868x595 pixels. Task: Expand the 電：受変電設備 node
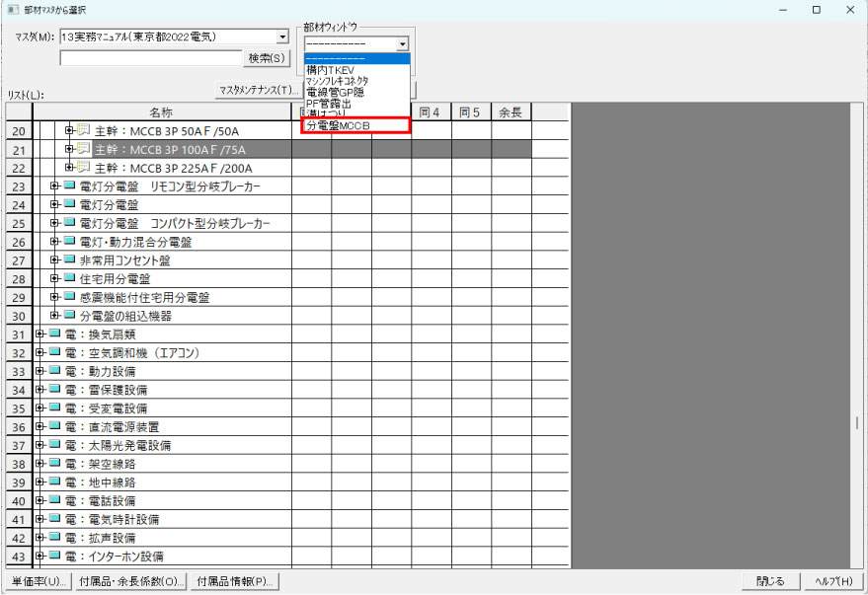click(x=39, y=409)
